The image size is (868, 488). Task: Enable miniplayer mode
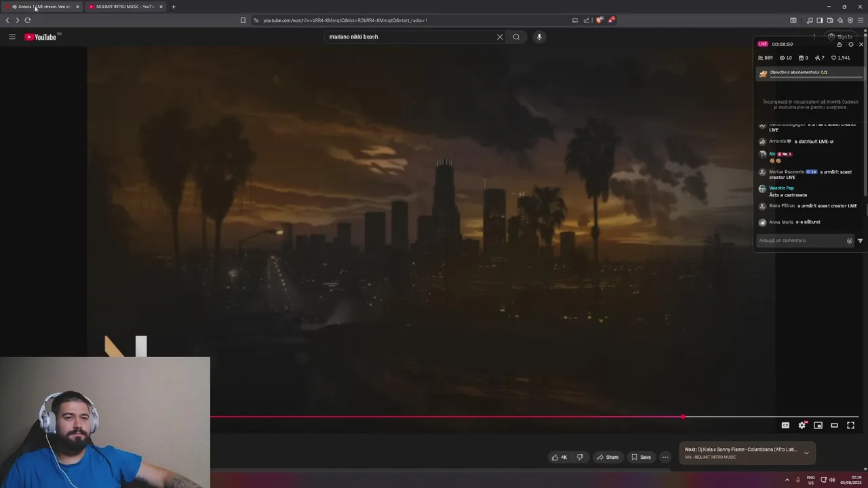818,425
